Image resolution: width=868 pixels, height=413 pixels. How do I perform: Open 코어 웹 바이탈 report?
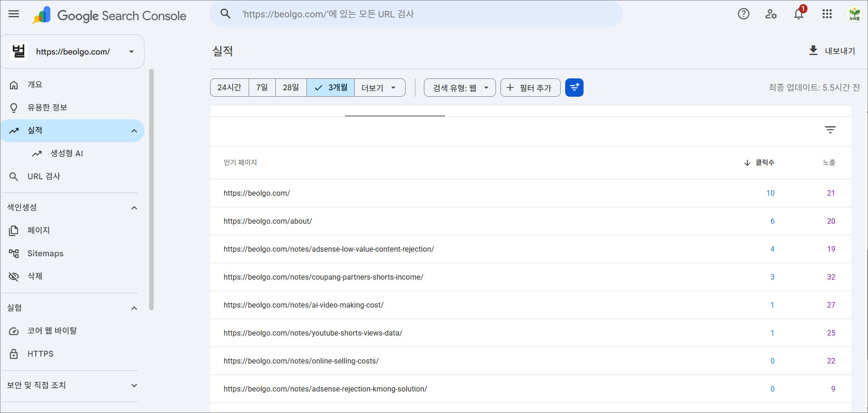[x=72, y=331]
